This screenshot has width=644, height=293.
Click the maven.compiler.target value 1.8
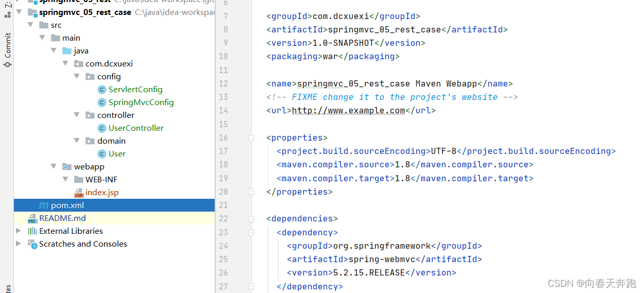[x=403, y=178]
